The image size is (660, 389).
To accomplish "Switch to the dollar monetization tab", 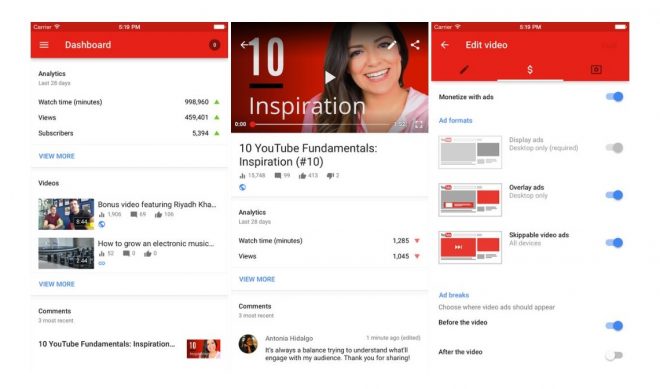I will click(530, 69).
